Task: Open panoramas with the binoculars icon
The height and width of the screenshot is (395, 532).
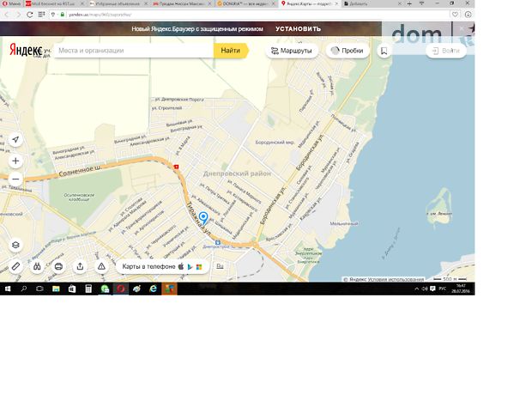Action: (x=37, y=266)
